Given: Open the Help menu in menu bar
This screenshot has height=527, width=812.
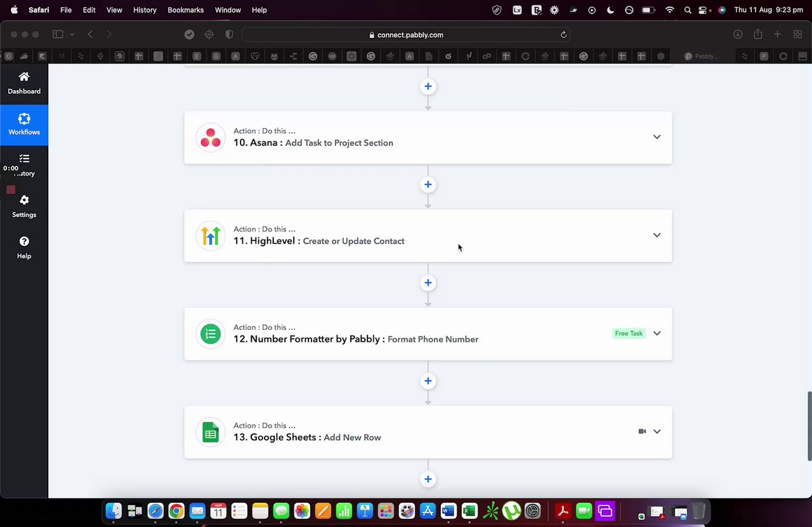Looking at the screenshot, I should pyautogui.click(x=259, y=10).
